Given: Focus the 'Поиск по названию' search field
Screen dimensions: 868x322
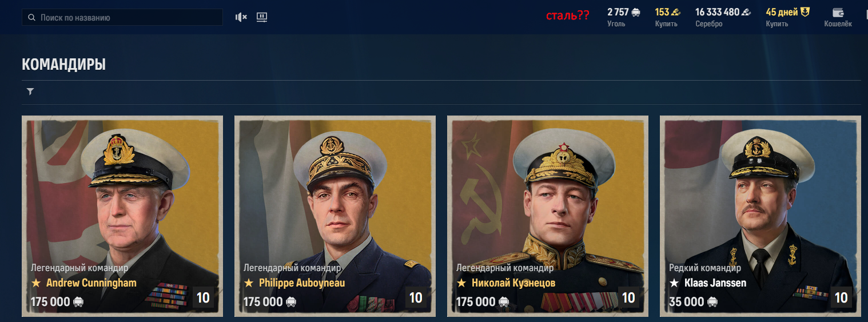Looking at the screenshot, I should (122, 17).
